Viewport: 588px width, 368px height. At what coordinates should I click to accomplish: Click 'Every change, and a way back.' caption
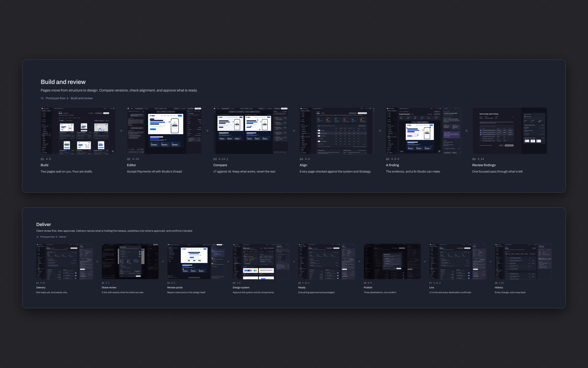coord(510,293)
